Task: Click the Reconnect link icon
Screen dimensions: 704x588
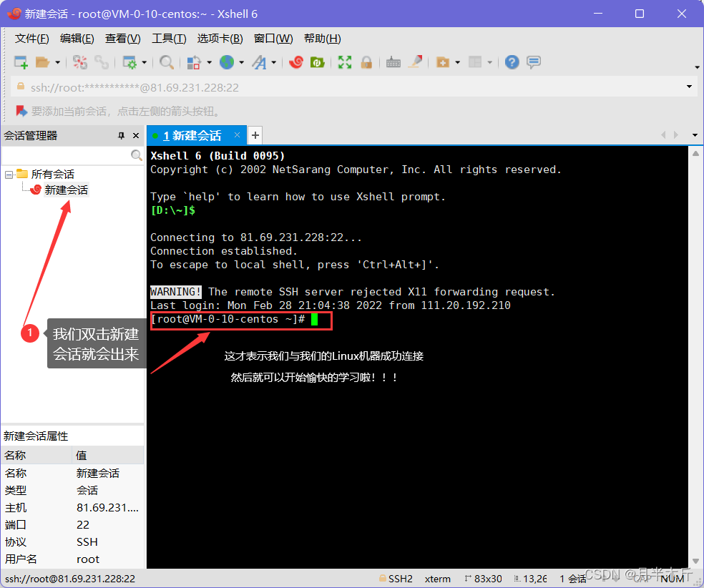Action: click(x=102, y=62)
